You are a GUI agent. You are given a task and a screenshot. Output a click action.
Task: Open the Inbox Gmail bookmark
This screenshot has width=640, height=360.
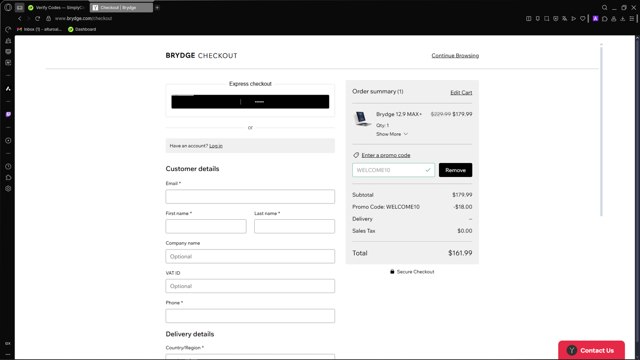[39, 29]
